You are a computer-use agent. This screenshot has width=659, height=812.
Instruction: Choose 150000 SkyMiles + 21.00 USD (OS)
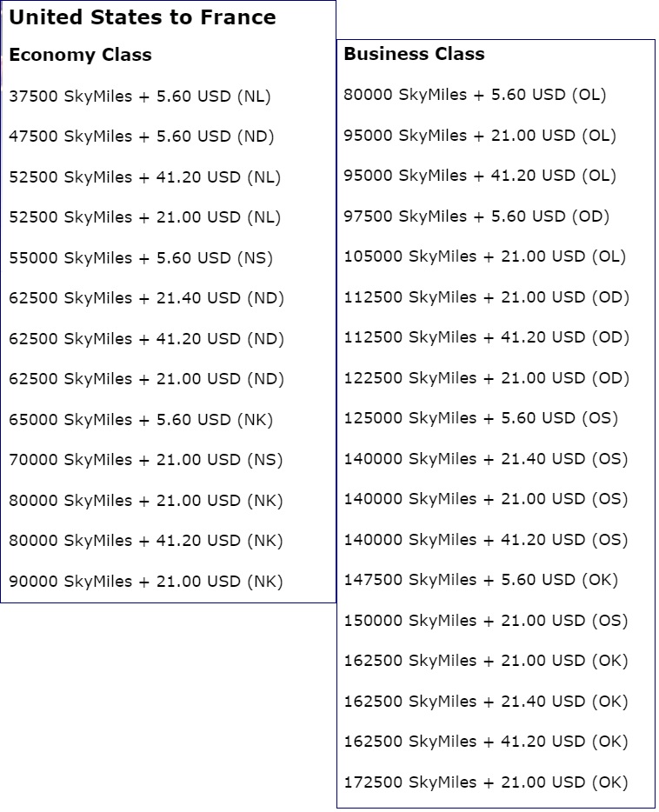click(x=485, y=621)
